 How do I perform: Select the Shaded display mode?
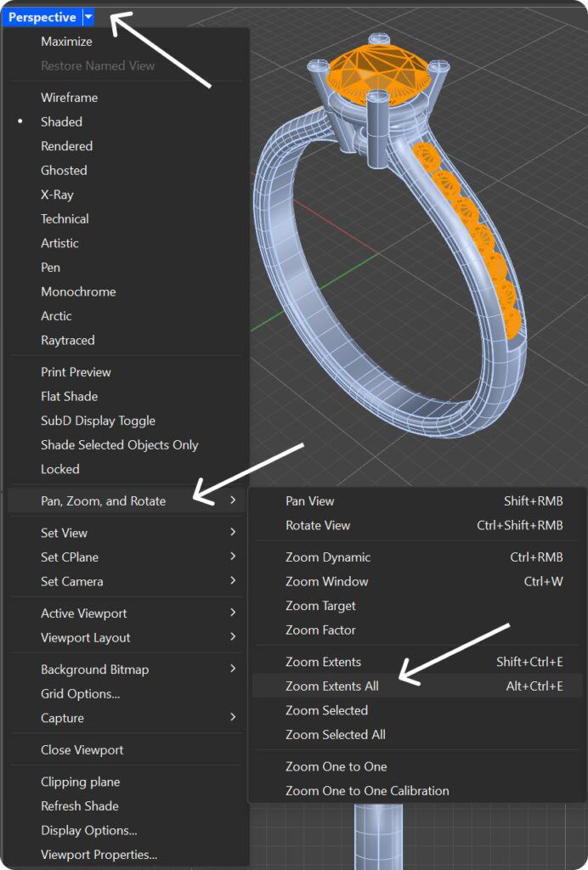(61, 121)
